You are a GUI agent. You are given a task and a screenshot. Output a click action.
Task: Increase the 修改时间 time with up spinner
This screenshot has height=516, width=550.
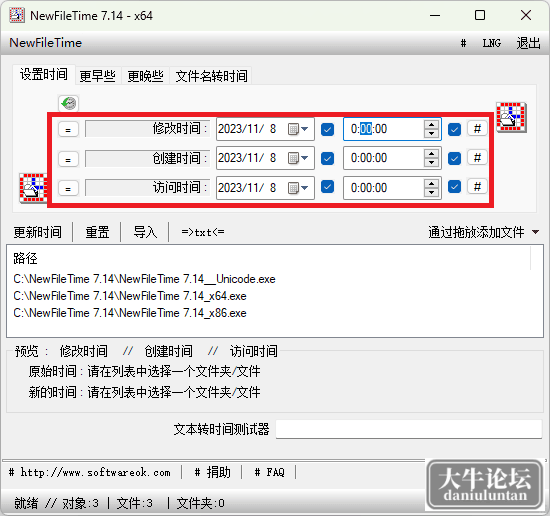(431, 125)
